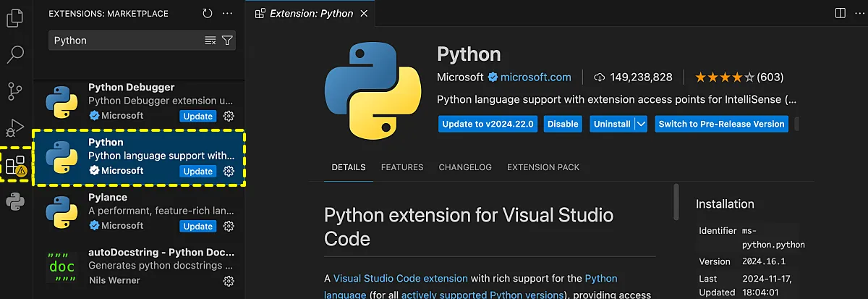This screenshot has height=299, width=868.
Task: Open Manage gear for Python Debugger
Action: point(229,116)
